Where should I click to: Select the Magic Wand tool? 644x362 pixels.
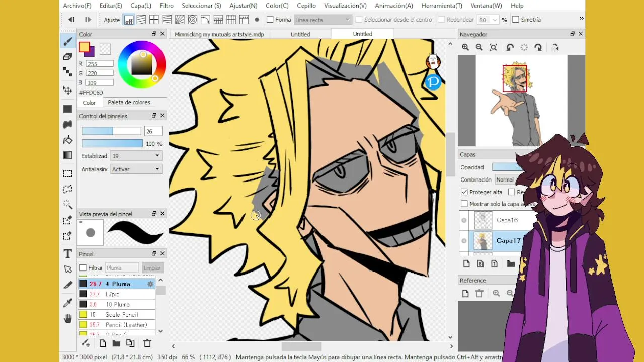[67, 205]
